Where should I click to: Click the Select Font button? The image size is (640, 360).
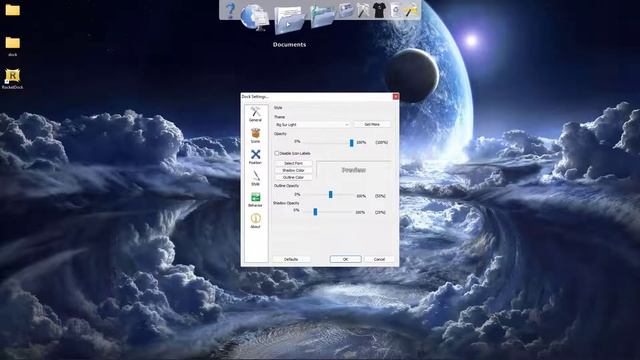293,163
